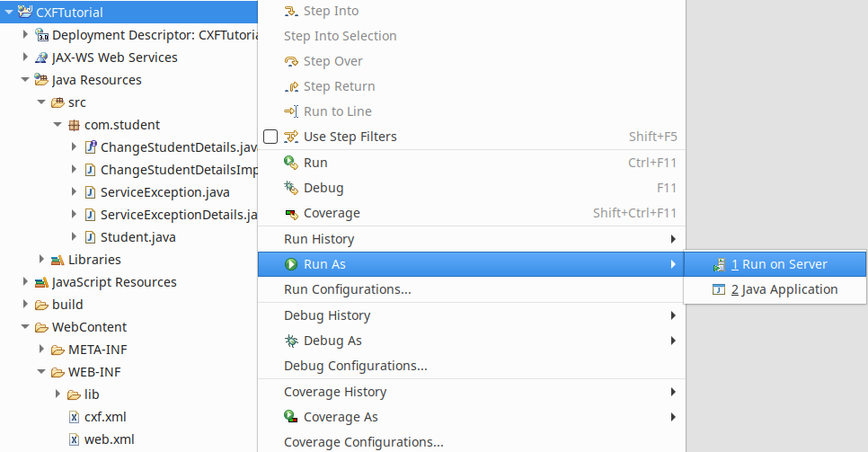Choose Debug Configurations menu entry
The width and height of the screenshot is (868, 452).
356,366
